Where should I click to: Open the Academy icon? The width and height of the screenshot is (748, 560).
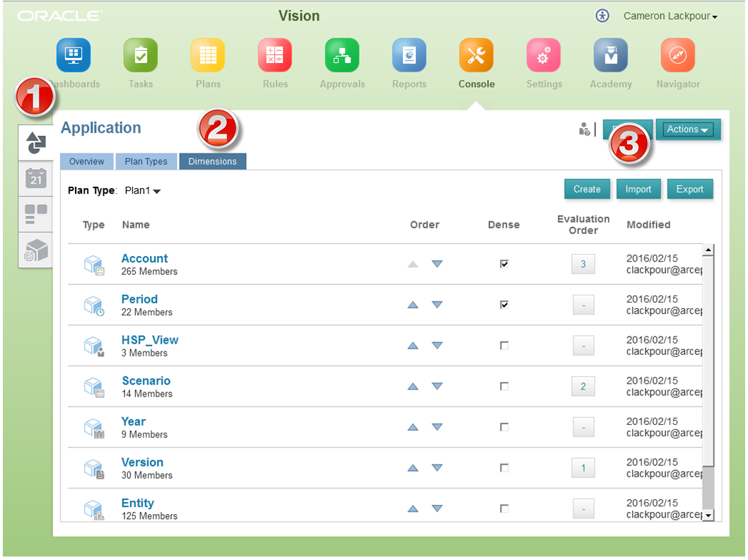coord(611,55)
